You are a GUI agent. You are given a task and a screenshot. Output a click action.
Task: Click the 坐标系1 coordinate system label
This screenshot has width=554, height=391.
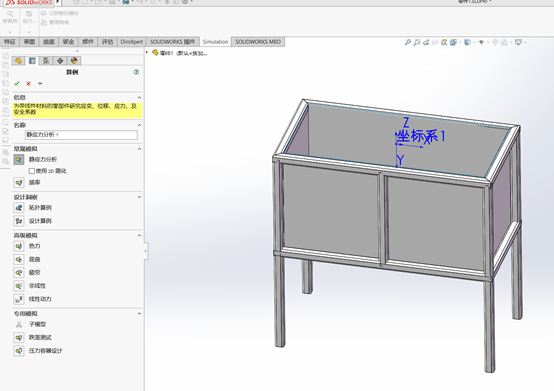click(421, 136)
